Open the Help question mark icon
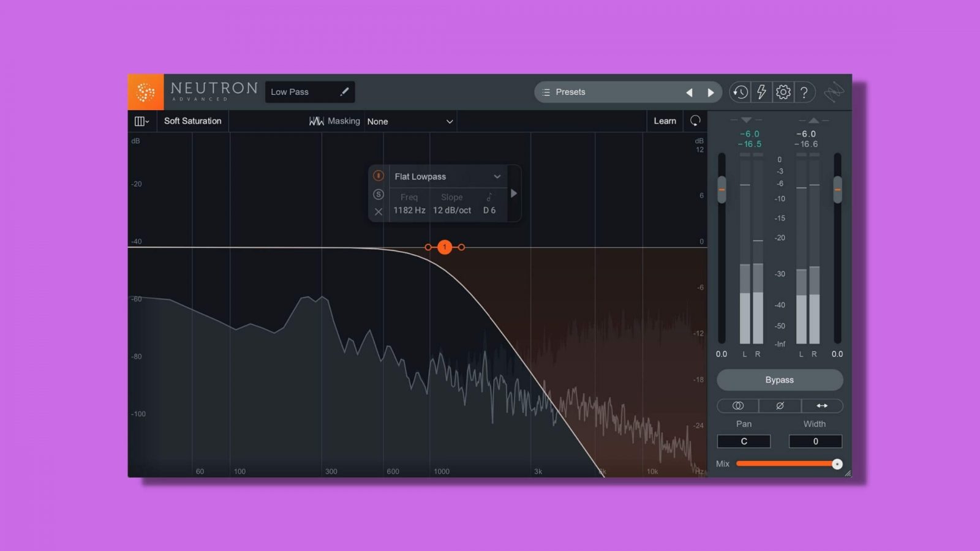This screenshot has height=551, width=980. pyautogui.click(x=805, y=92)
